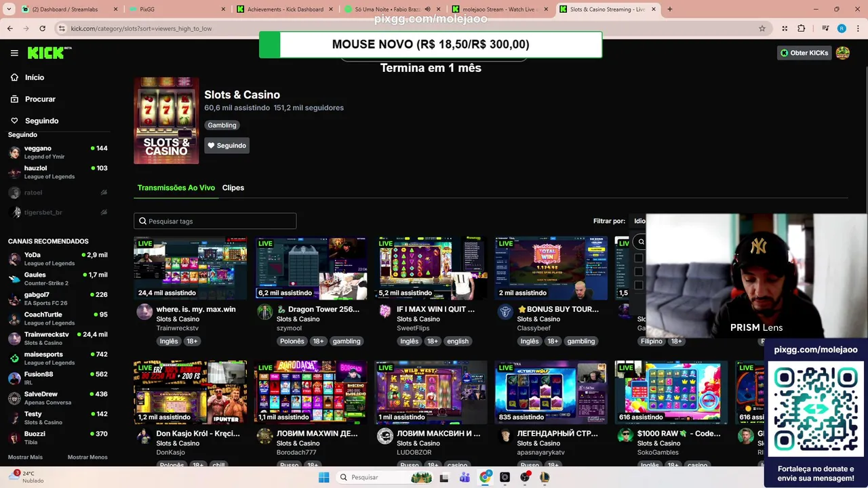Open SweetFlips channel avatar
Screen dimensions: 868x488
(x=384, y=312)
